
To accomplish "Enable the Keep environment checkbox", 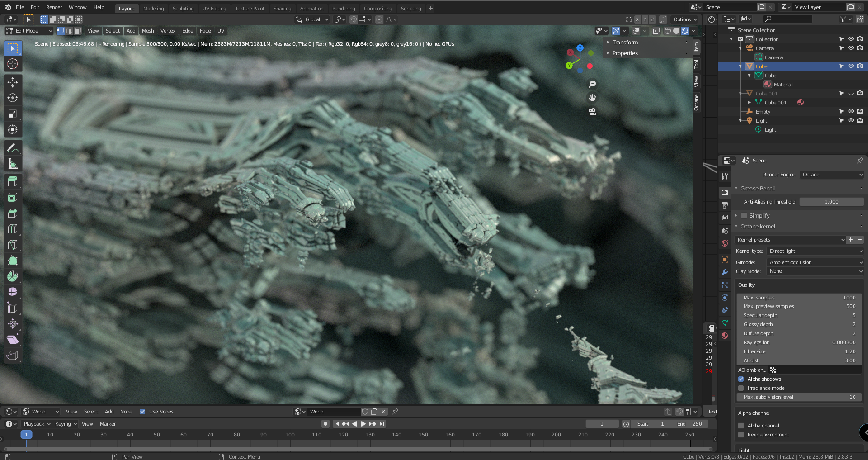I will pos(741,435).
